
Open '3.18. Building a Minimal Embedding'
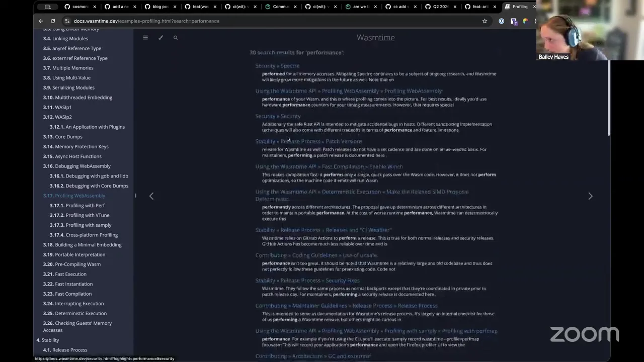pos(82,245)
